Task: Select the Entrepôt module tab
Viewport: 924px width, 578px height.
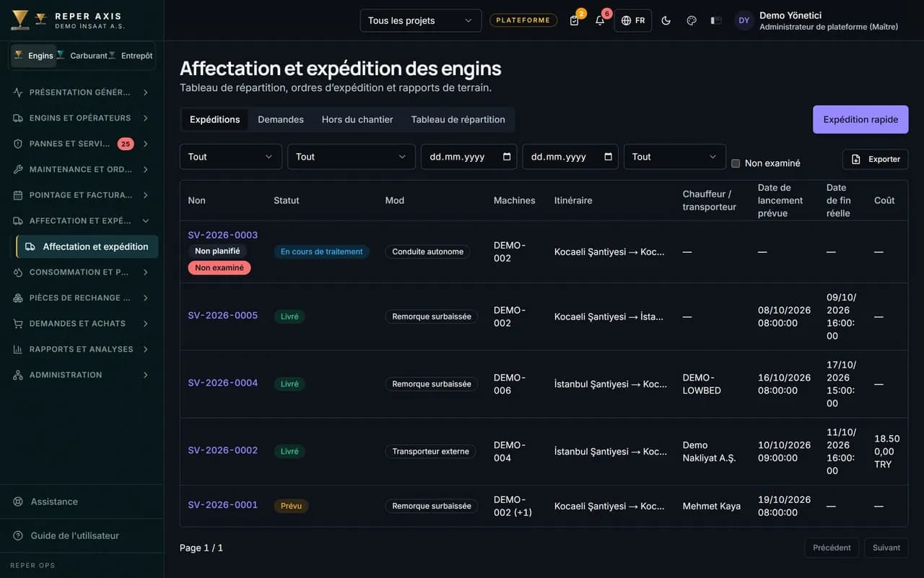Action: [131, 56]
